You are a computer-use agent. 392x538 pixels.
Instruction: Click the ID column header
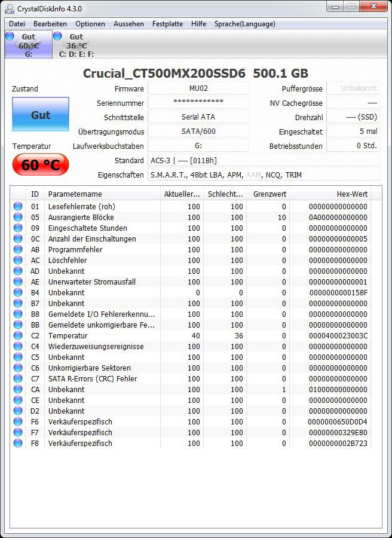pos(35,194)
